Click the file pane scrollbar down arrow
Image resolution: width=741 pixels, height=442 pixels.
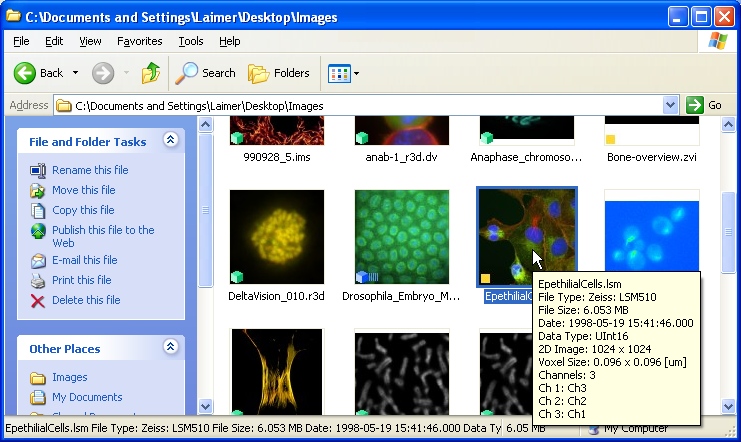point(728,406)
